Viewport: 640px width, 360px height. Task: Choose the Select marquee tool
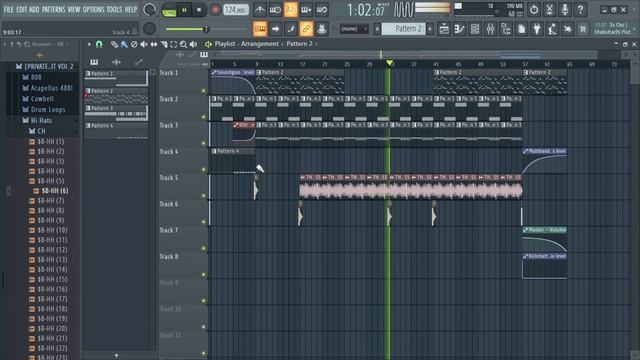[x=173, y=44]
